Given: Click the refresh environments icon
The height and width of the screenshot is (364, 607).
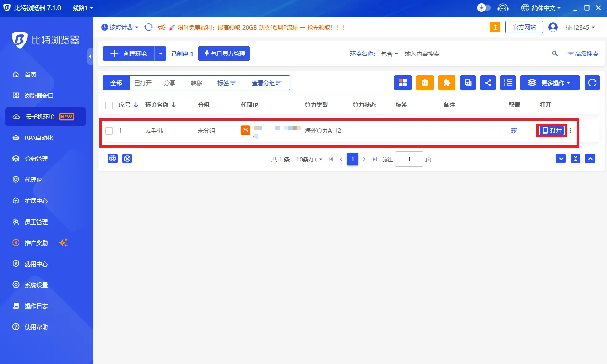Looking at the screenshot, I should click(592, 83).
